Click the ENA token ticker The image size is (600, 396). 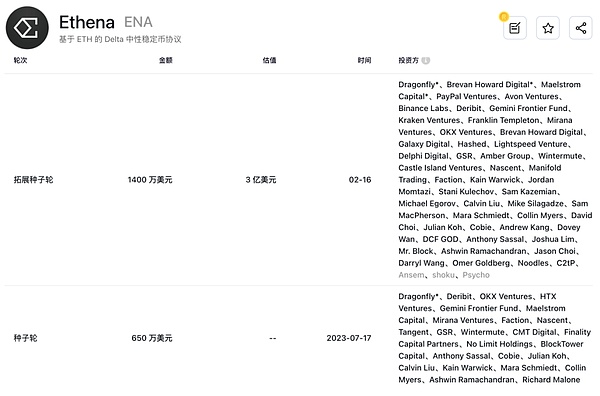138,22
